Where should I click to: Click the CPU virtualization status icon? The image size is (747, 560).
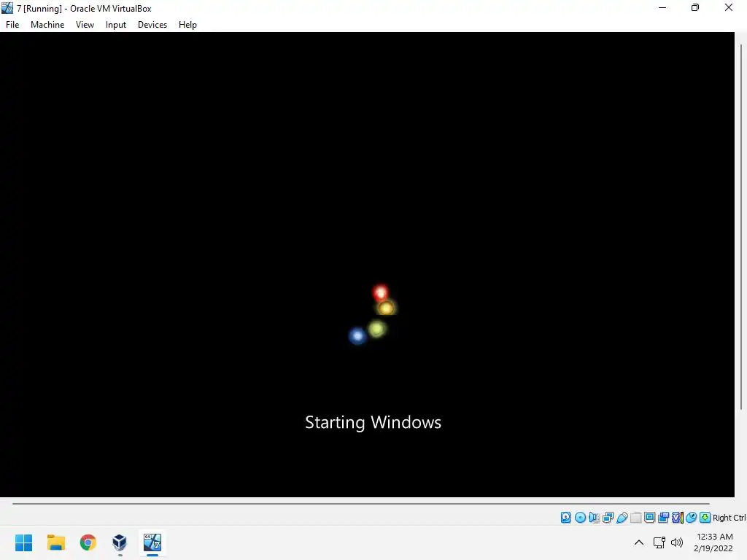(x=678, y=518)
